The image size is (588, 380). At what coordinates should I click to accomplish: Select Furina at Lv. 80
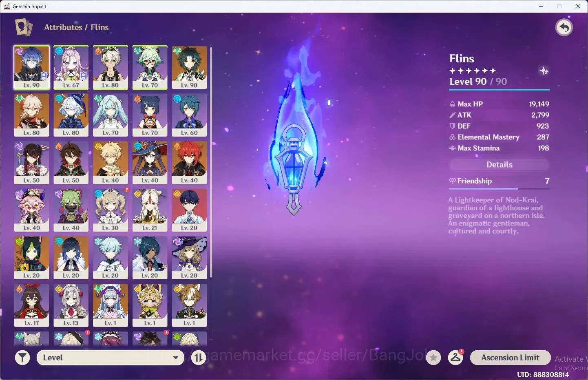[x=71, y=115]
